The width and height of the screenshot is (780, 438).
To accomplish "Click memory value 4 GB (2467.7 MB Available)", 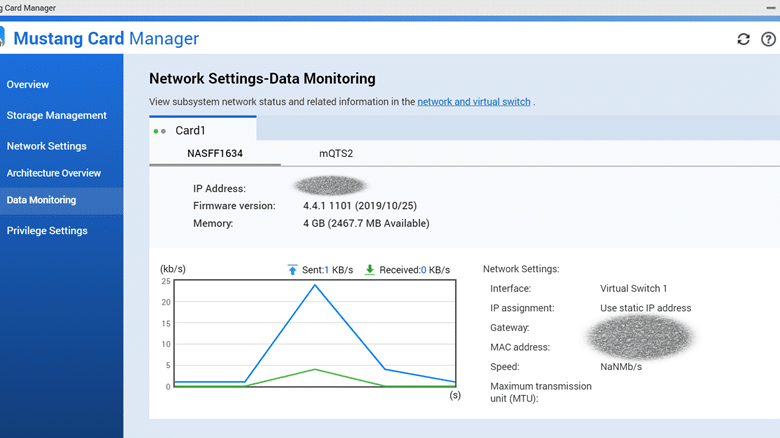I will coord(366,223).
